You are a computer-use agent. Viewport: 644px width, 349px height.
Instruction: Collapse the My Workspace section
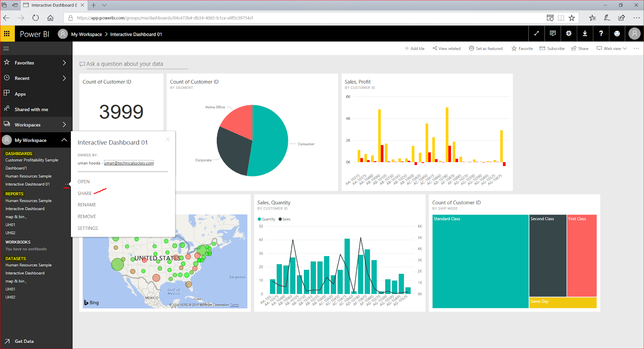[x=64, y=140]
